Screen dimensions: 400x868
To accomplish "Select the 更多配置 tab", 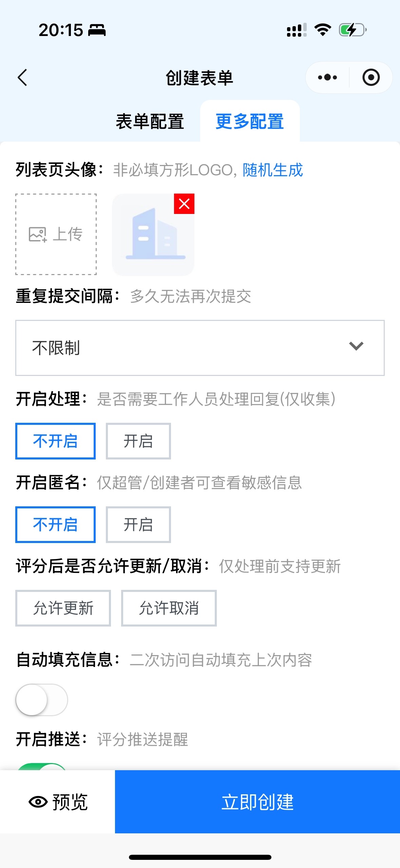I will (250, 122).
